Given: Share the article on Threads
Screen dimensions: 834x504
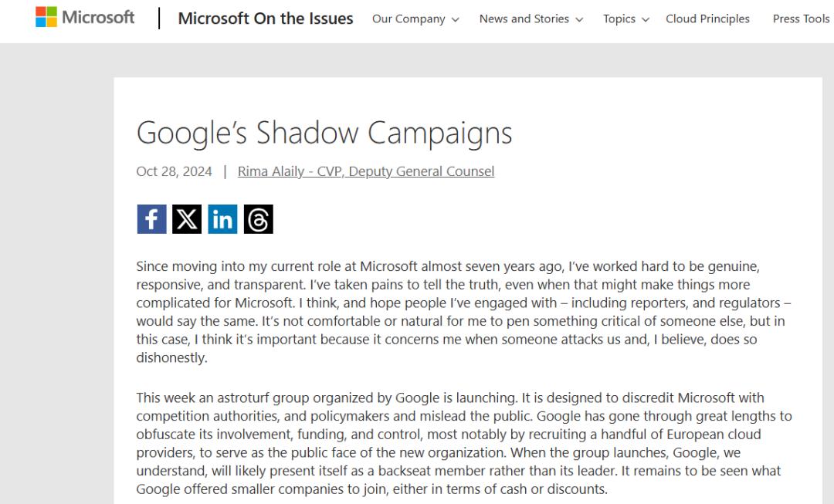Looking at the screenshot, I should (x=258, y=219).
